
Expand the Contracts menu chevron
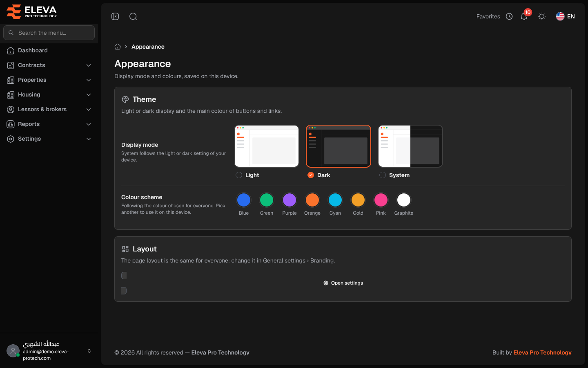(x=89, y=65)
